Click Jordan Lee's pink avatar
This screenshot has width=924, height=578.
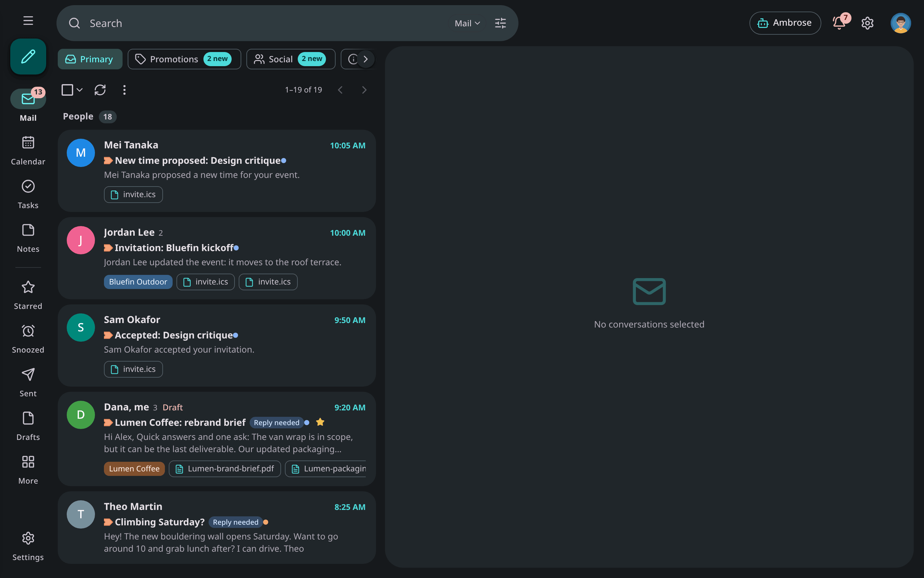click(81, 240)
